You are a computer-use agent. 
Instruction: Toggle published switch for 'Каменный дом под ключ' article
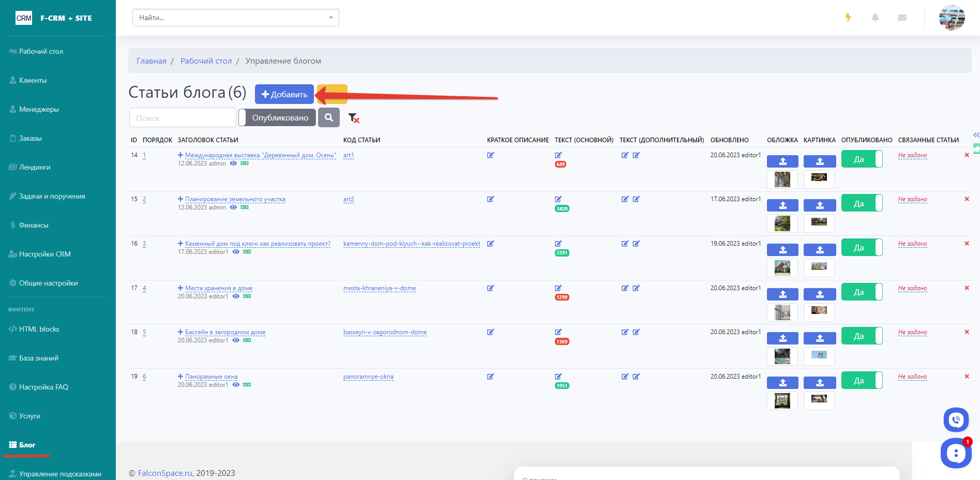tap(862, 247)
